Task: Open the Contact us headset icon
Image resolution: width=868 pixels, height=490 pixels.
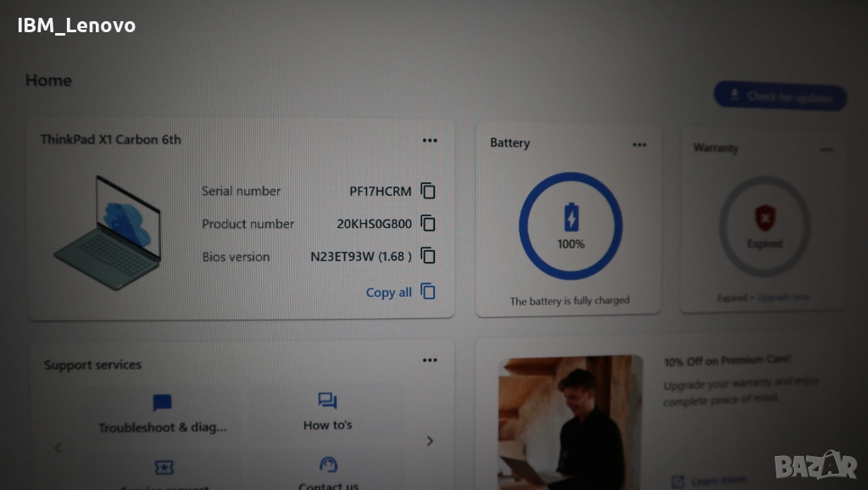Action: click(328, 465)
